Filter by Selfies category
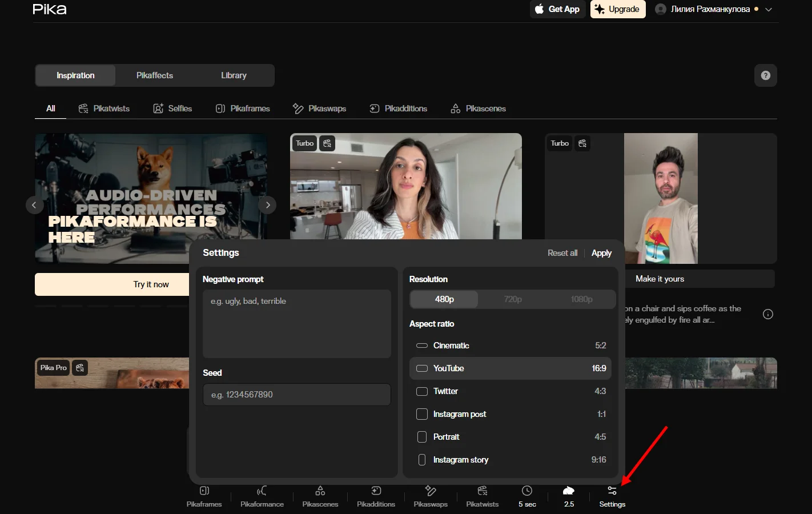Image resolution: width=812 pixels, height=514 pixels. [172, 109]
